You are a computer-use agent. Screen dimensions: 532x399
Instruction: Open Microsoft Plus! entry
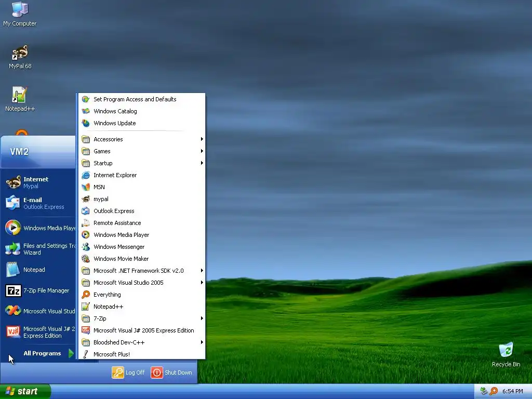[x=142, y=354]
